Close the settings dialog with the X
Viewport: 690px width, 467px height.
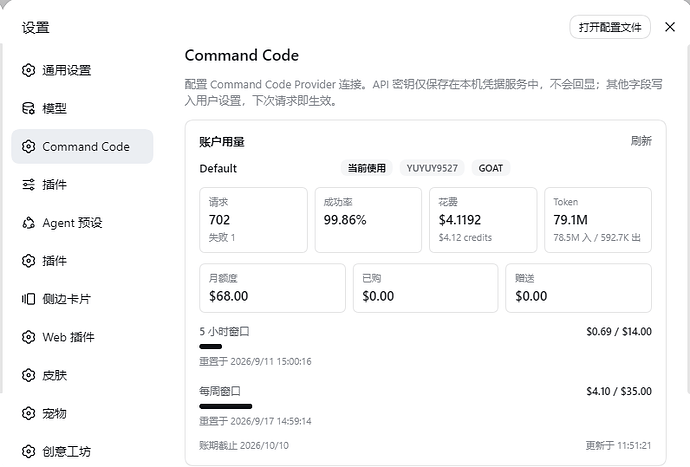pos(670,27)
